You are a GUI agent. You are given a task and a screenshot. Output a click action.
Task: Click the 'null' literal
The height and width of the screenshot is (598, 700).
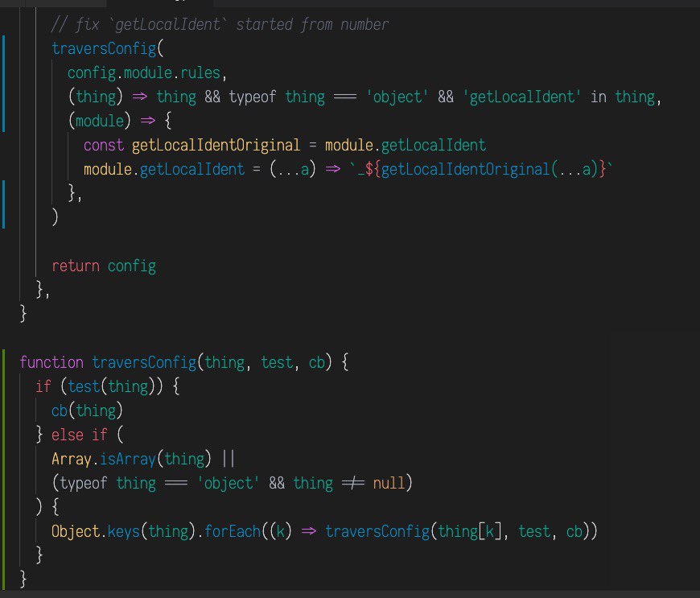[389, 483]
